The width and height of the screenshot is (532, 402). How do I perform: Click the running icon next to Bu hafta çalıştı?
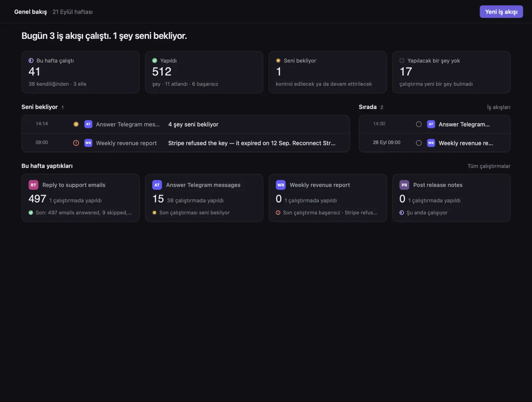31,61
